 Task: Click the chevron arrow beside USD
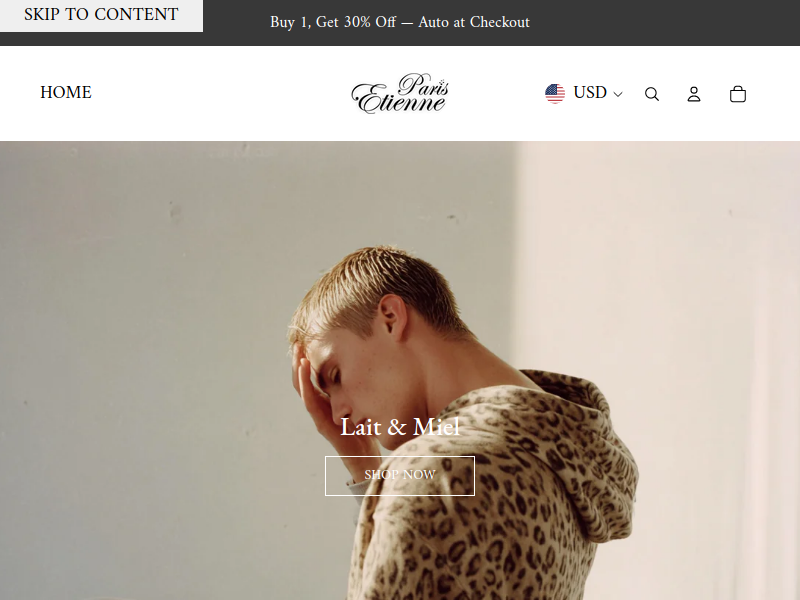pyautogui.click(x=618, y=94)
